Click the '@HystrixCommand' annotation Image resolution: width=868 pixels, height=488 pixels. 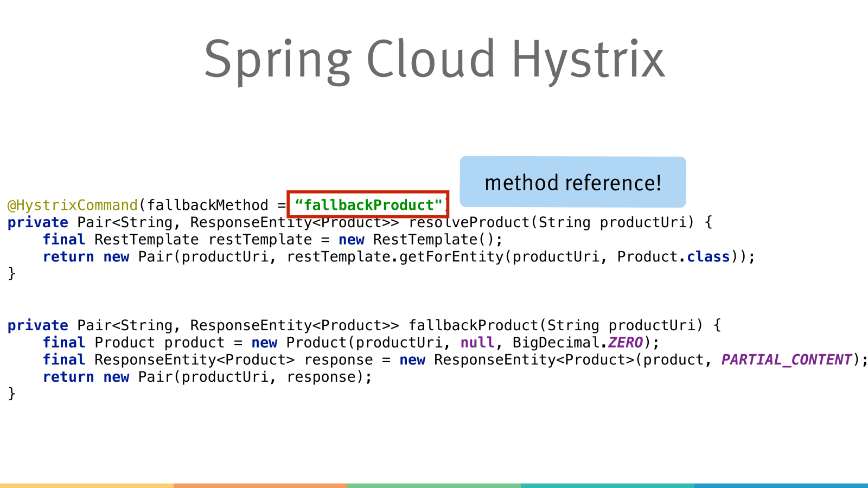click(x=73, y=206)
